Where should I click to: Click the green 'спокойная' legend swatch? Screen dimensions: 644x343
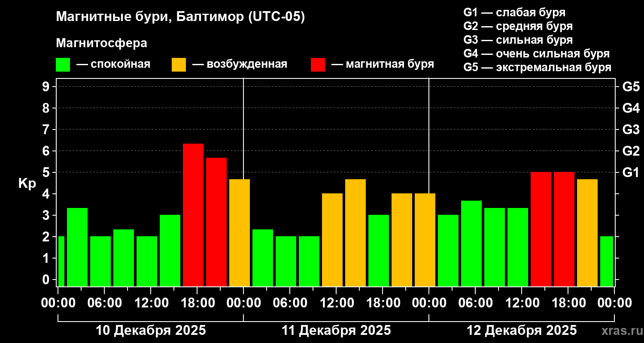63,65
